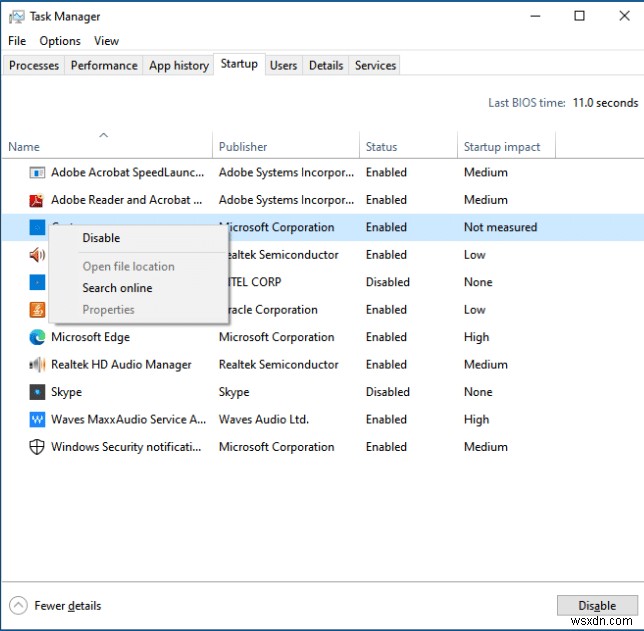Select the Waves MaxxAudio Service A... row name
Screen dimensions: 644x631
pyautogui.click(x=129, y=419)
